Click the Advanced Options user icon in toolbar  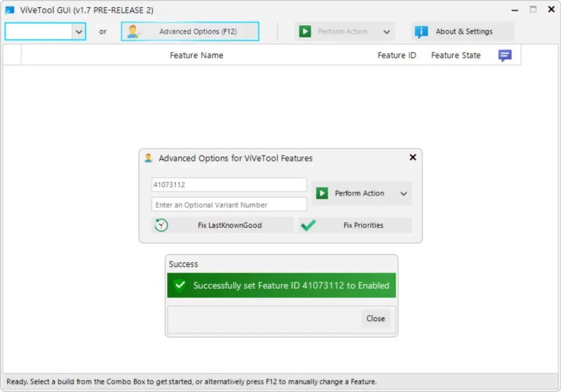tap(133, 32)
